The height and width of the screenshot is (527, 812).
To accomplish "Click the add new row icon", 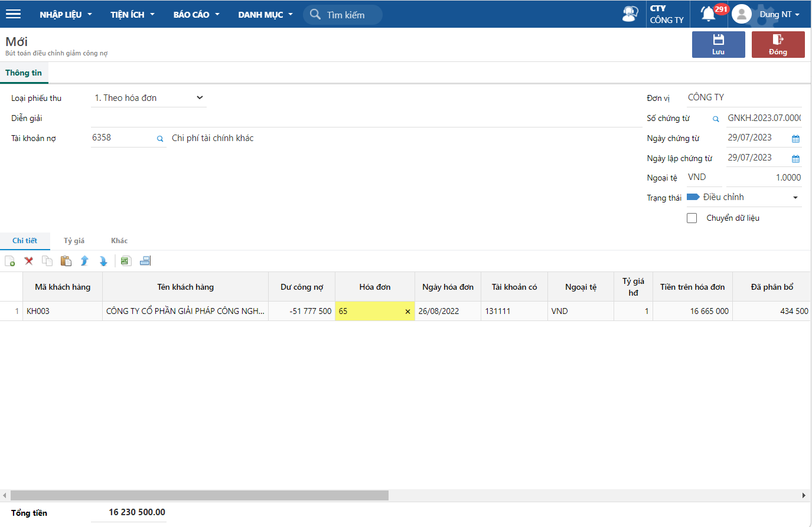I will (10, 261).
